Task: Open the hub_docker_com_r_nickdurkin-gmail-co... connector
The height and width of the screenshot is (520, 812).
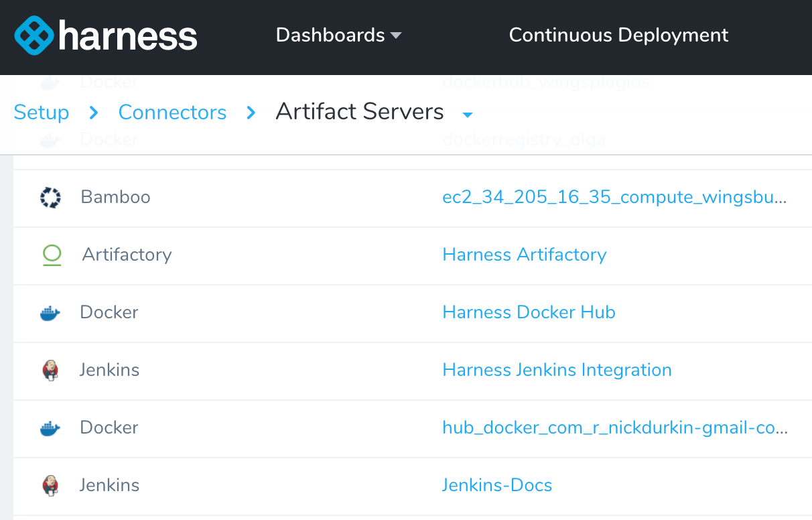Action: (615, 428)
